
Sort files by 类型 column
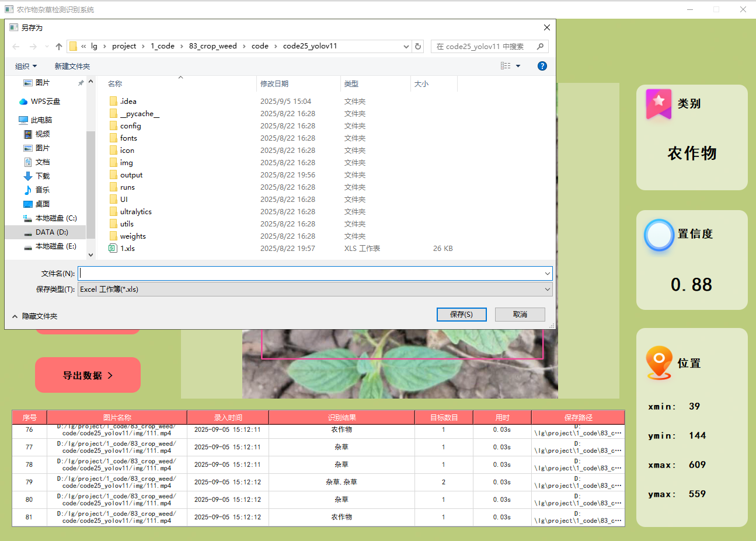pyautogui.click(x=375, y=84)
